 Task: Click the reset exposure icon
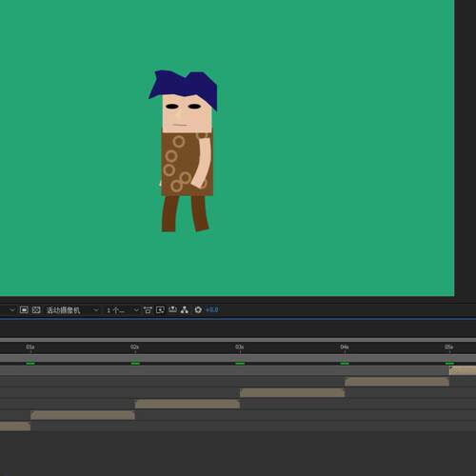pyautogui.click(x=198, y=309)
